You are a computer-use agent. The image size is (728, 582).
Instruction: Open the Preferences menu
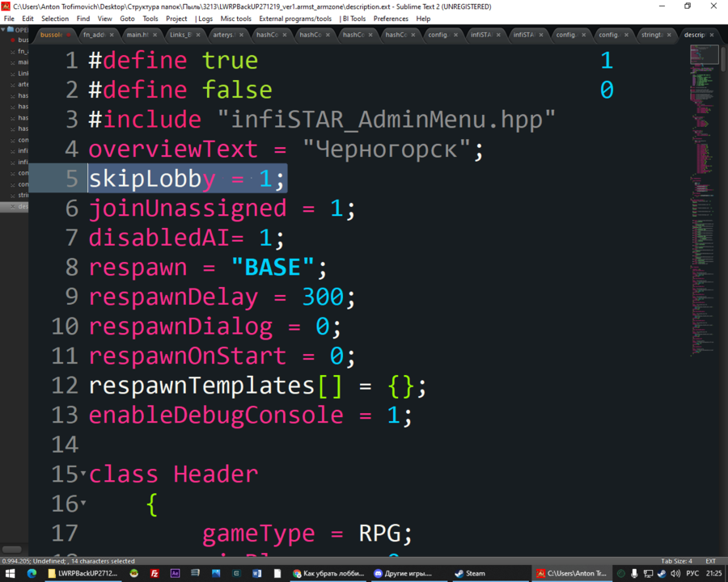coord(391,19)
